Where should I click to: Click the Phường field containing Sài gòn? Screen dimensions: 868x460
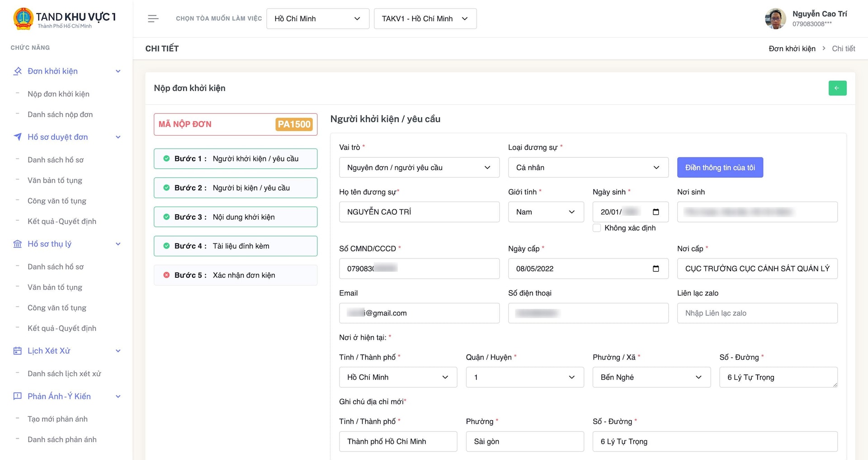point(525,441)
